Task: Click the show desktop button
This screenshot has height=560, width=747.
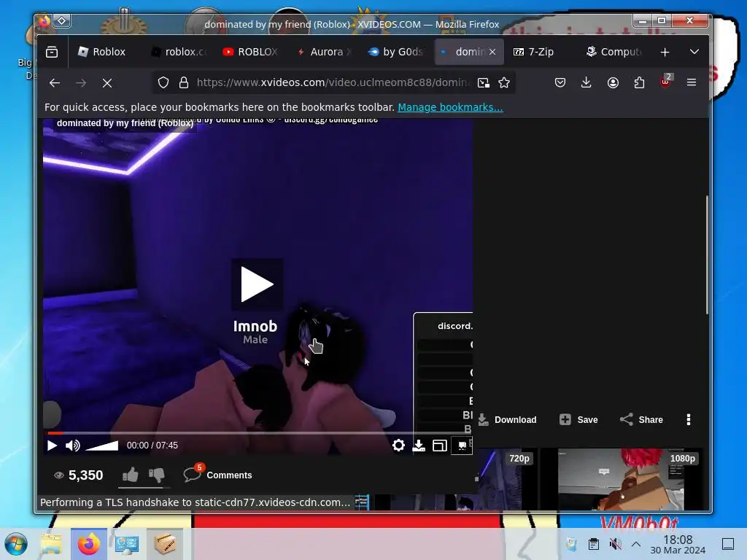Action: coord(728,544)
